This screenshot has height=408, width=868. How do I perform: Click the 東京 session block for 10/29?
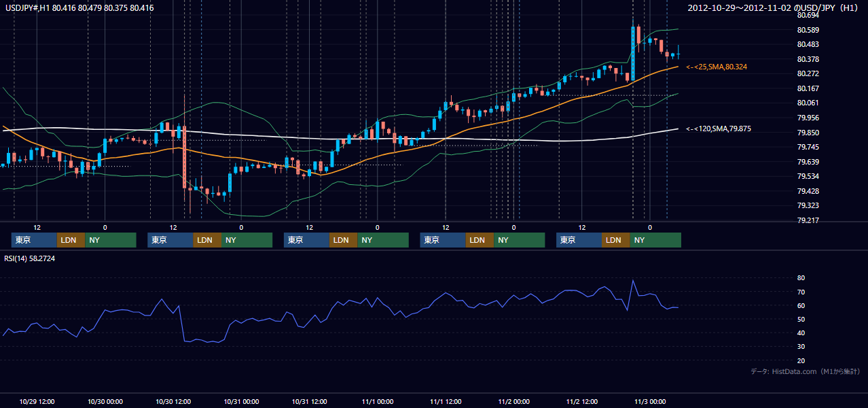point(34,240)
